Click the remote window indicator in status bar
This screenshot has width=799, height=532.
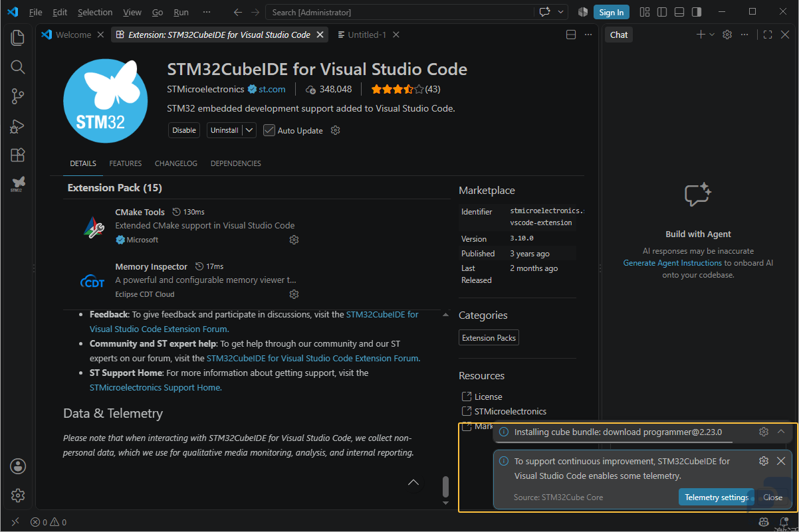[15, 522]
